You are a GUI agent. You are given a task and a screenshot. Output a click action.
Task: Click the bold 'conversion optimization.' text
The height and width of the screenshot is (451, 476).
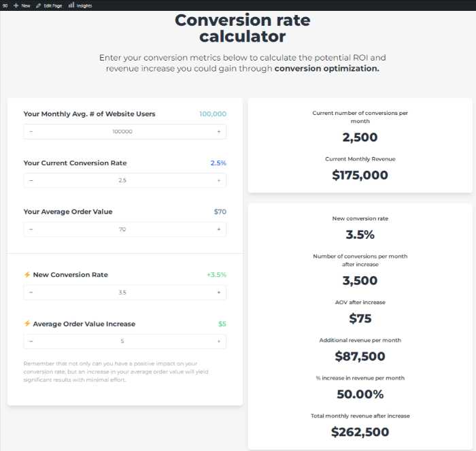pos(326,68)
